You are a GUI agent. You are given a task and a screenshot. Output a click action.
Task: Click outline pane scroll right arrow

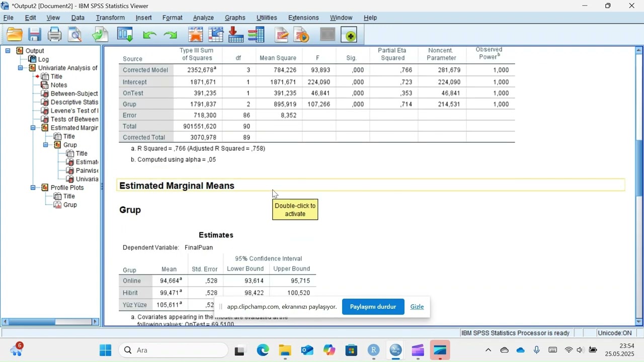coord(95,322)
